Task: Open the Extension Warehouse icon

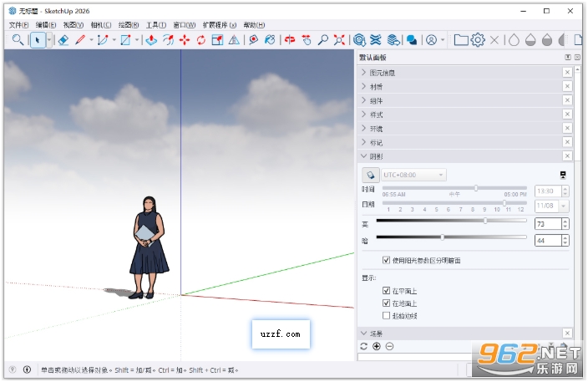Action: [x=376, y=40]
